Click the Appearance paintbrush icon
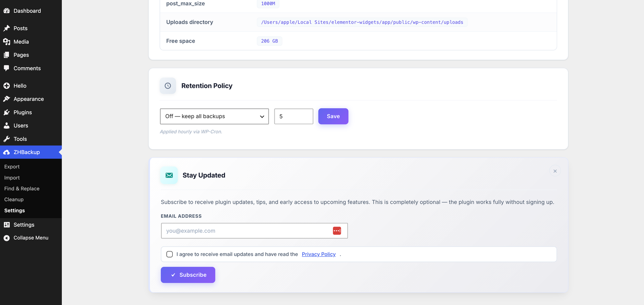The image size is (644, 305). click(x=6, y=99)
